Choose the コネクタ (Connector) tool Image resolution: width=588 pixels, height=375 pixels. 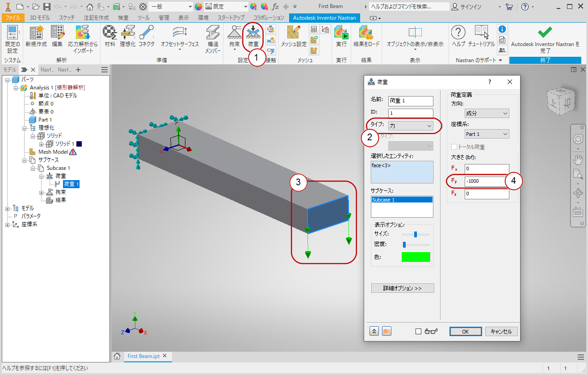(147, 36)
